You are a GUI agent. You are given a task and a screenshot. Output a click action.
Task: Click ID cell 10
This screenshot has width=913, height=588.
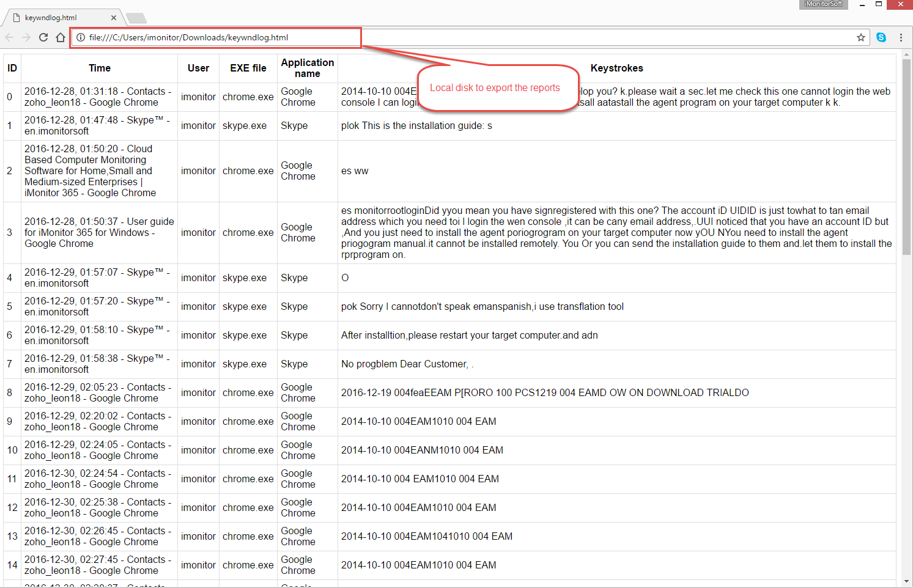tap(12, 450)
